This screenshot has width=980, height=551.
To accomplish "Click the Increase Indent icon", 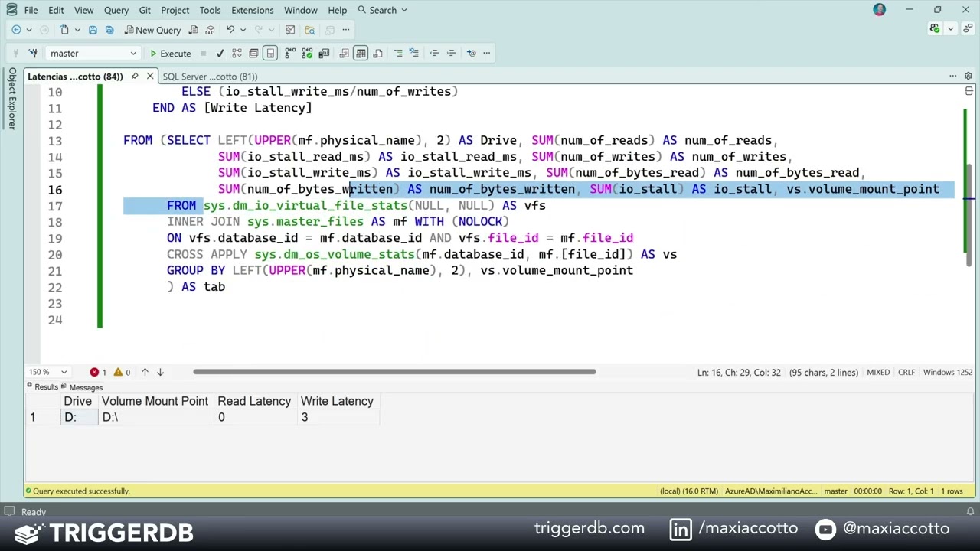I will tap(451, 53).
